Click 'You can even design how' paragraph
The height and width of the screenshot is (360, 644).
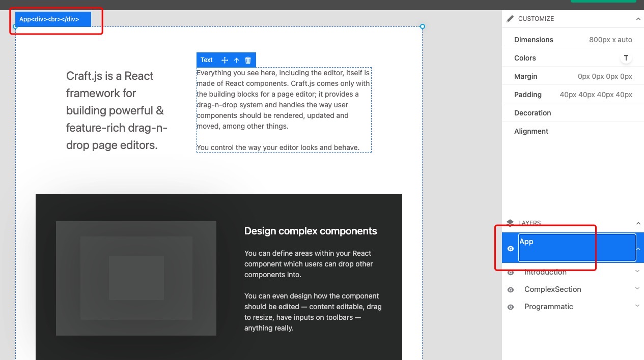coord(313,312)
